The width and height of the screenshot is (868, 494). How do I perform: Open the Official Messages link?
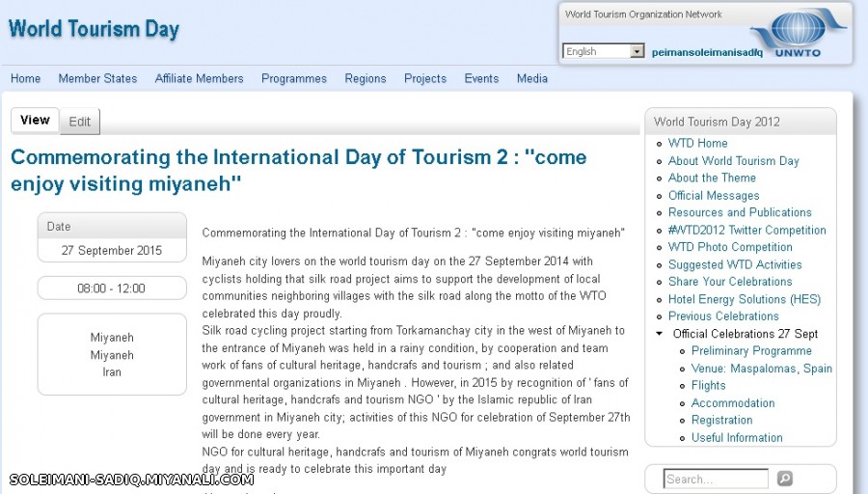tap(714, 196)
